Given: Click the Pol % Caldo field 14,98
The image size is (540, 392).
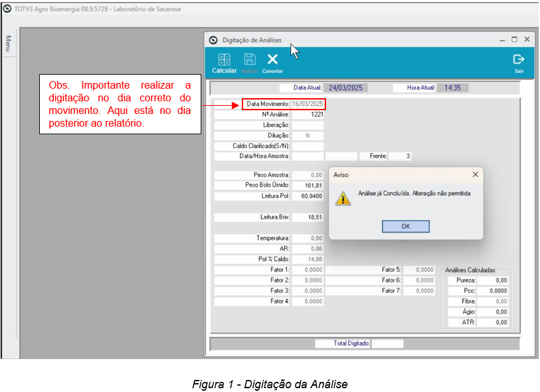Looking at the screenshot, I should 308,259.
